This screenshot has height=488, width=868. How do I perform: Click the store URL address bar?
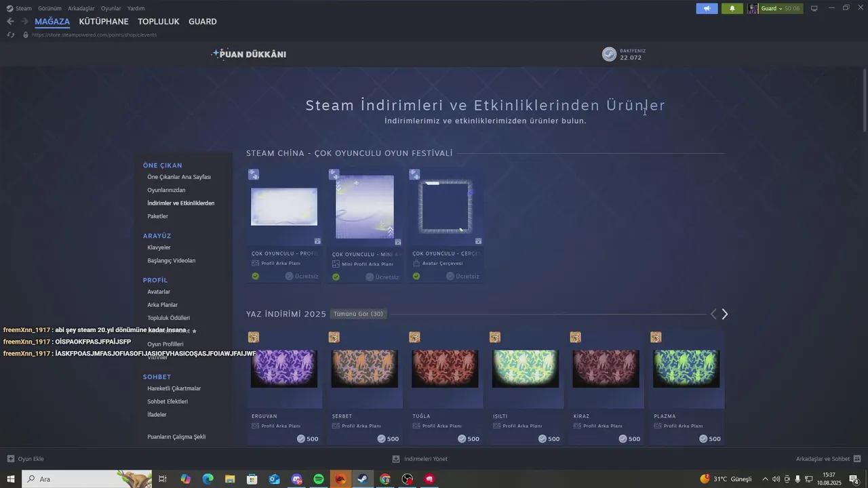coord(94,35)
